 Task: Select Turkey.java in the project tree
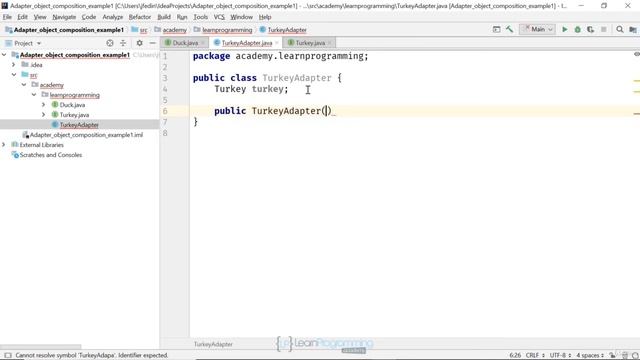pyautogui.click(x=74, y=115)
